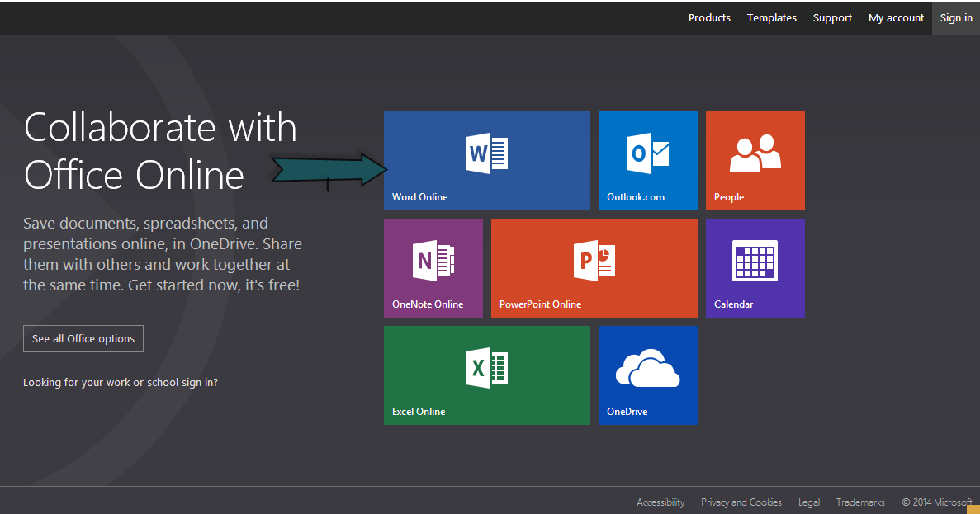The image size is (980, 514).
Task: Click See all Office options button
Action: (x=83, y=338)
